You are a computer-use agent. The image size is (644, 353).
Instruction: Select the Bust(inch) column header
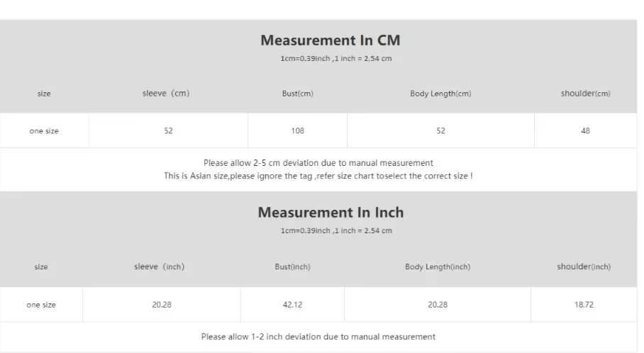click(292, 267)
